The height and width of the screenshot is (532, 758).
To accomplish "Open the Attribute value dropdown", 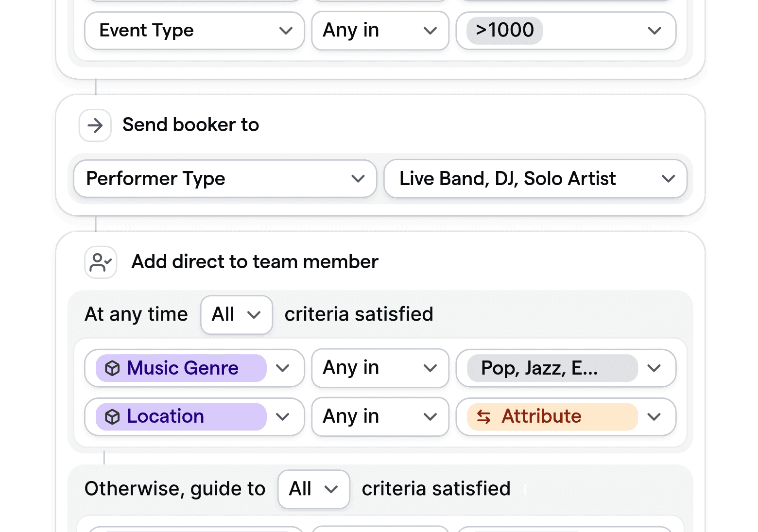I will click(x=654, y=416).
